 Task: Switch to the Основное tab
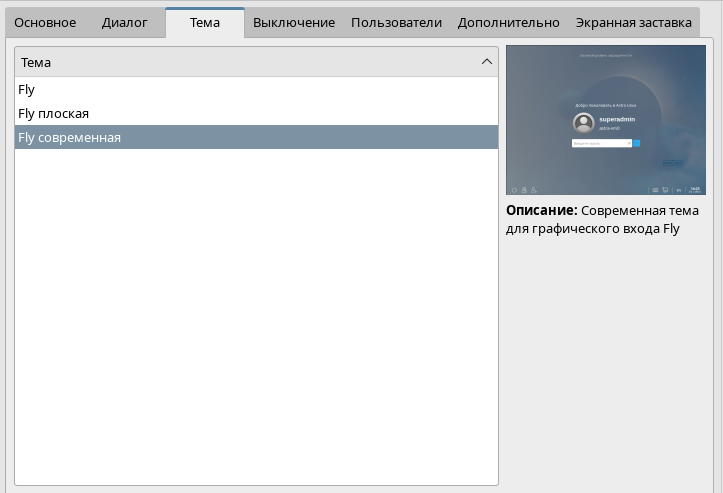tap(45, 23)
